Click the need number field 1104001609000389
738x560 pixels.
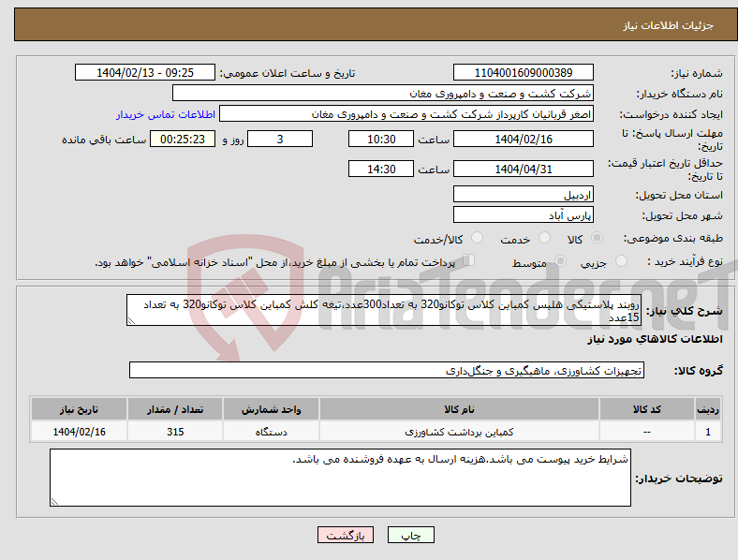click(x=523, y=73)
